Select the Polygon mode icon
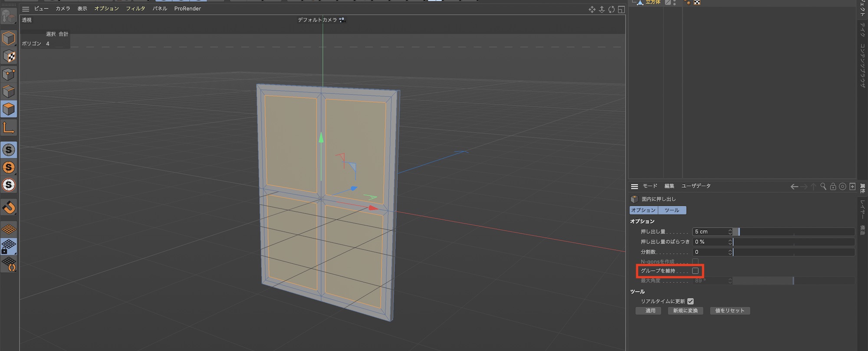 (x=9, y=109)
